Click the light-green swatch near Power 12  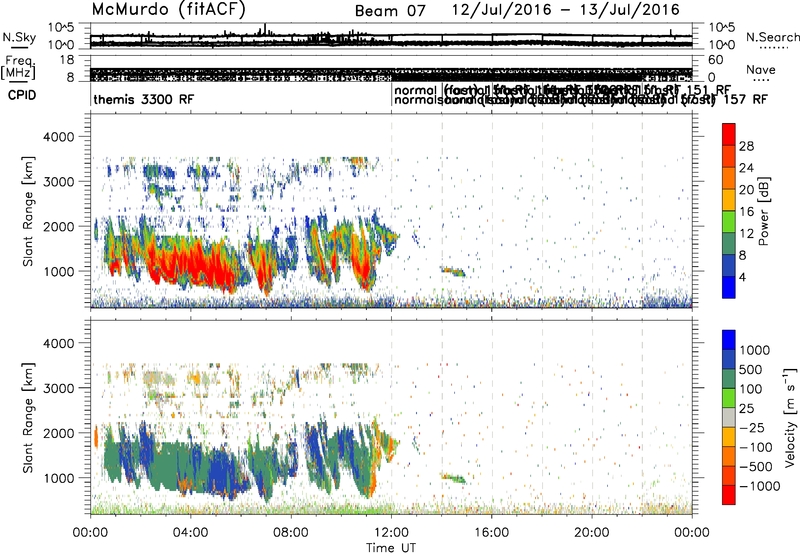coord(729,222)
